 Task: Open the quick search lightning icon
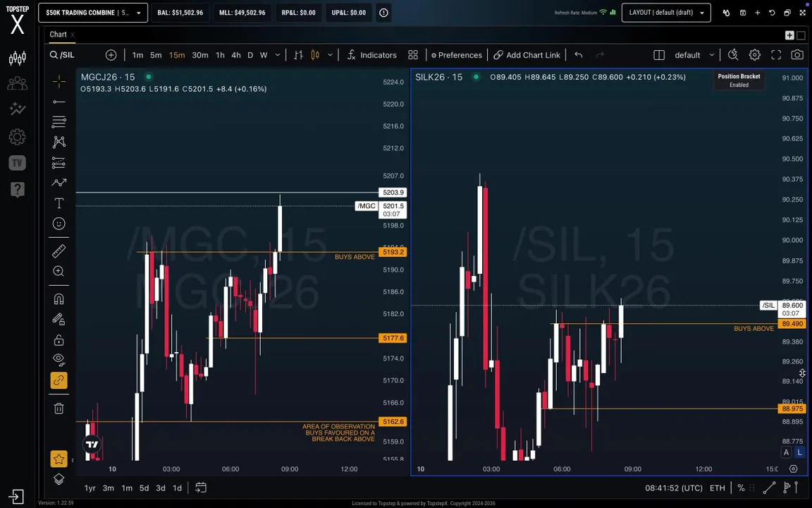[733, 55]
